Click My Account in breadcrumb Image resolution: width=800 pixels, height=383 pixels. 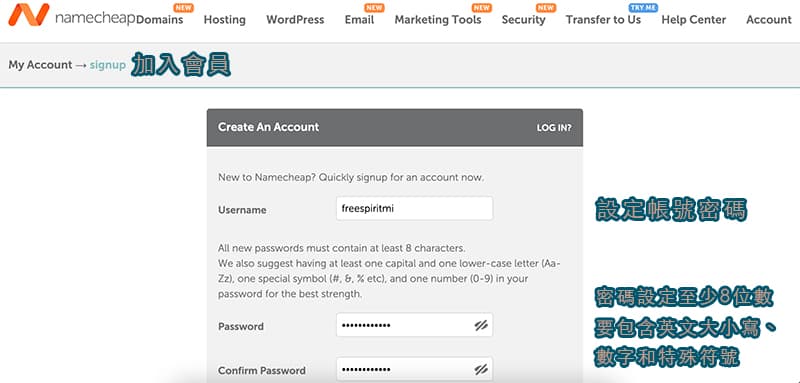[40, 65]
